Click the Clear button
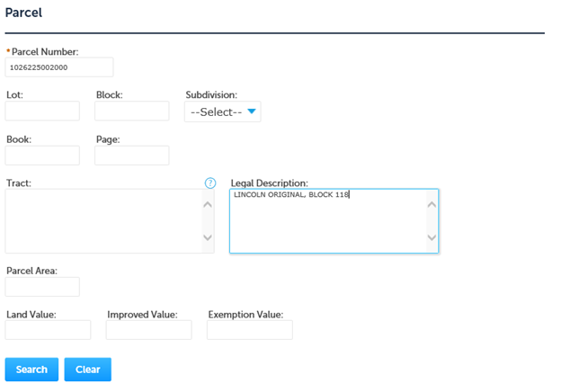This screenshot has height=392, width=561. (88, 370)
